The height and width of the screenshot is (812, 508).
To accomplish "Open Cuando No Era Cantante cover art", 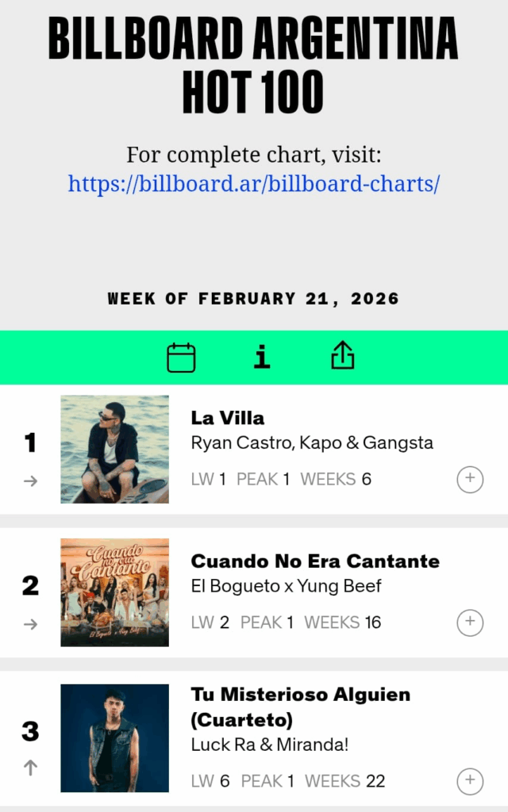I will [115, 592].
